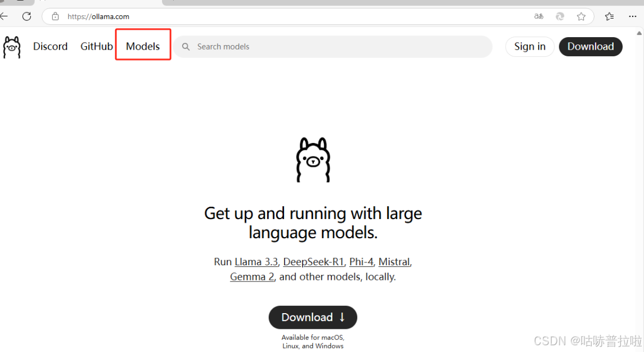Click the Sign in button

click(x=530, y=47)
